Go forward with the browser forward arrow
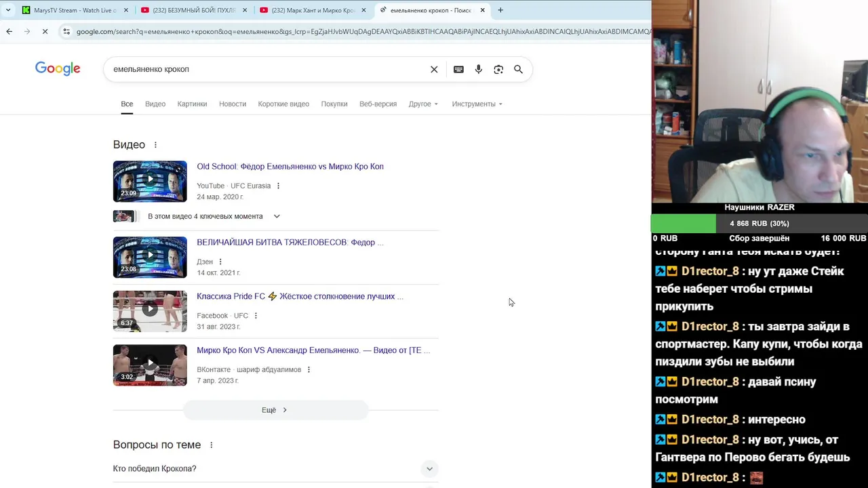868x488 pixels. coord(27,31)
